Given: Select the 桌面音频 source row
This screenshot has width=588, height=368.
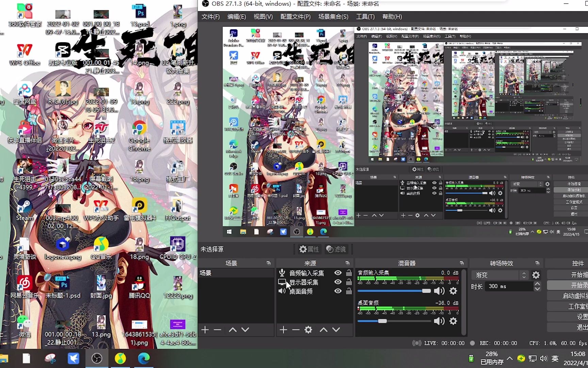Looking at the screenshot, I should (314, 291).
